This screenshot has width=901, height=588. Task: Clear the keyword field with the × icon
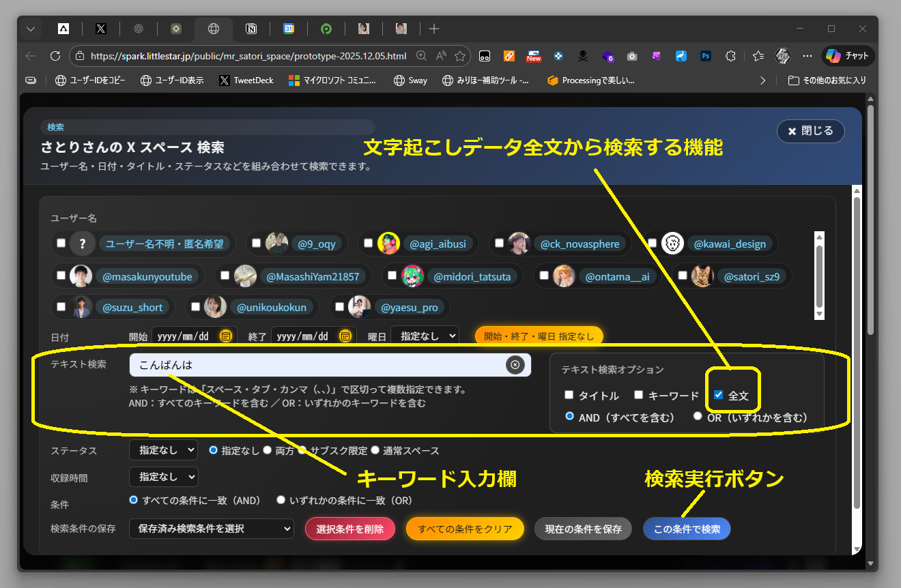[515, 365]
